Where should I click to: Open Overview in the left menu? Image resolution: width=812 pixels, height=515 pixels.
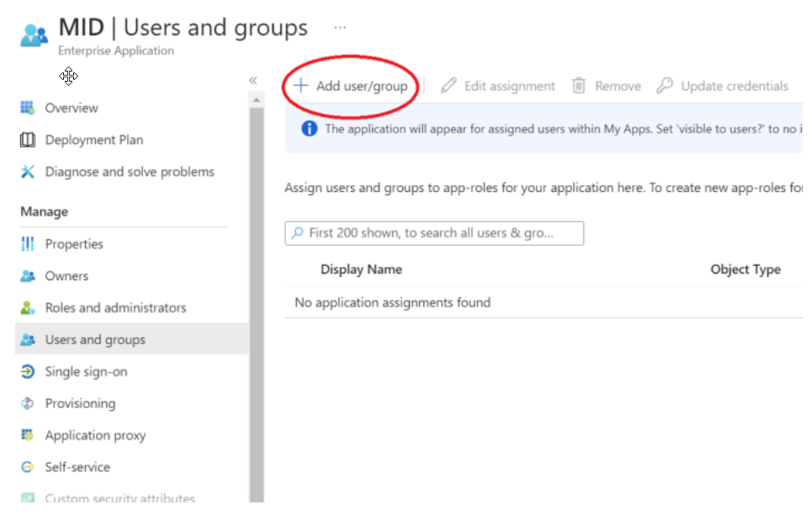pos(72,108)
